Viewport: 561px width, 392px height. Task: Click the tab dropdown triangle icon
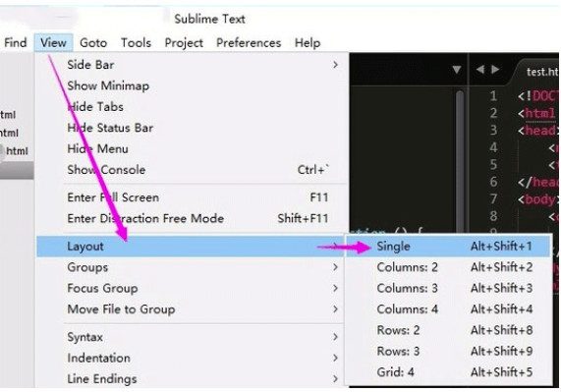[x=457, y=70]
